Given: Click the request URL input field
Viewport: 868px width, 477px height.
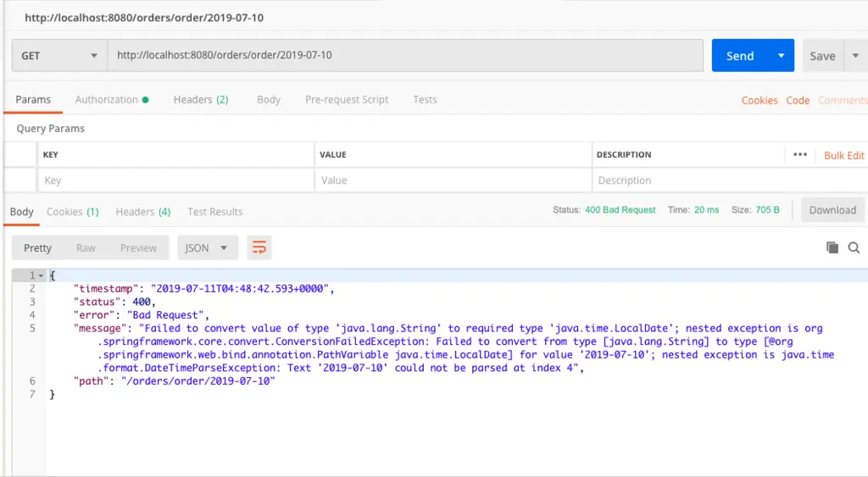Looking at the screenshot, I should pos(405,55).
